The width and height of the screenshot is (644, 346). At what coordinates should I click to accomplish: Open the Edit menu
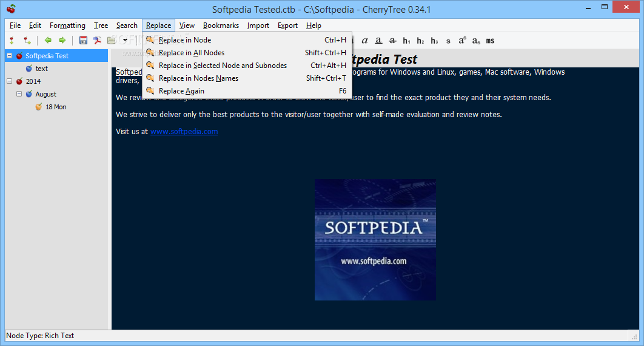click(35, 25)
